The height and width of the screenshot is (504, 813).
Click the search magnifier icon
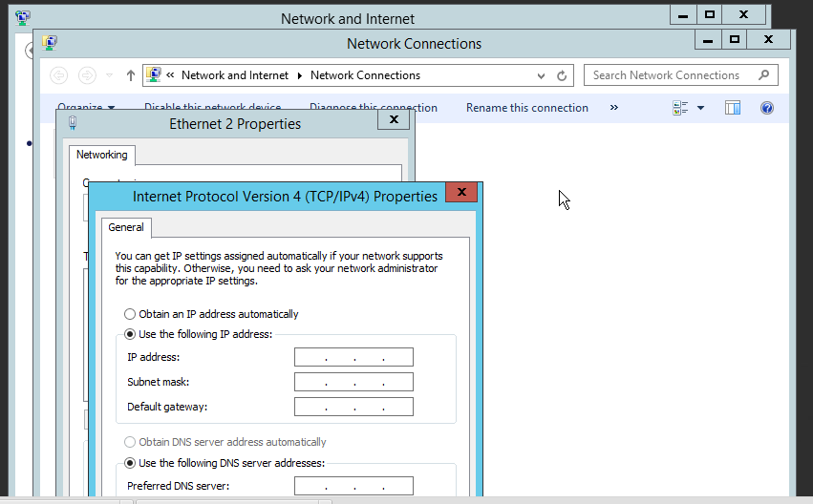click(x=763, y=75)
